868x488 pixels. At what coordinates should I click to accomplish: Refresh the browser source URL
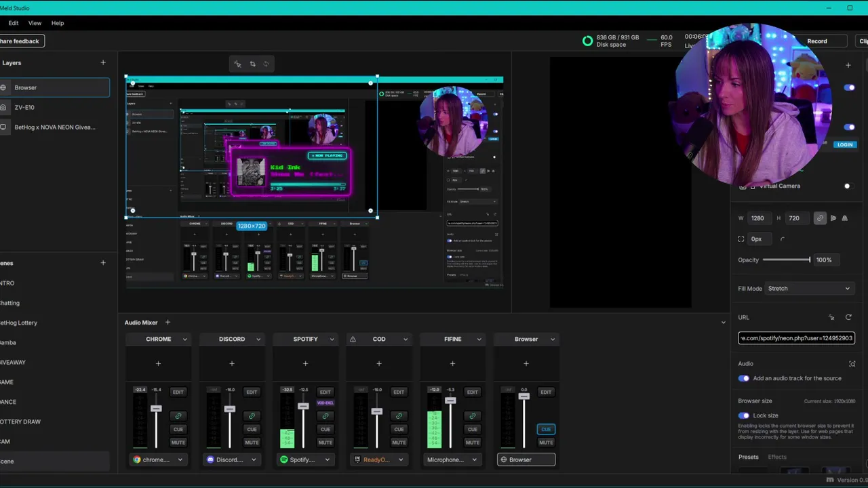coord(848,317)
